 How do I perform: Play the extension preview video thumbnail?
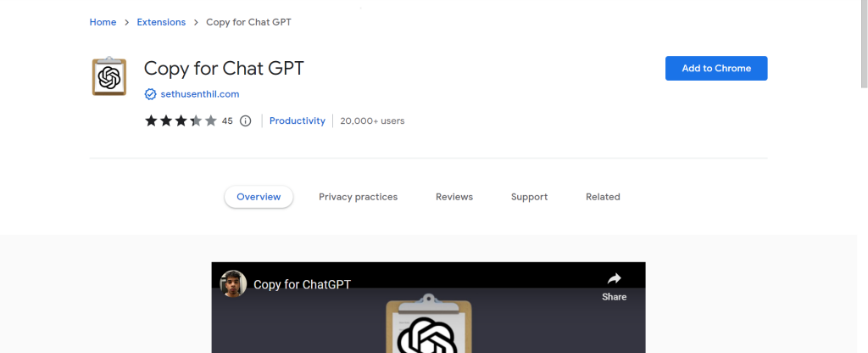pyautogui.click(x=428, y=327)
